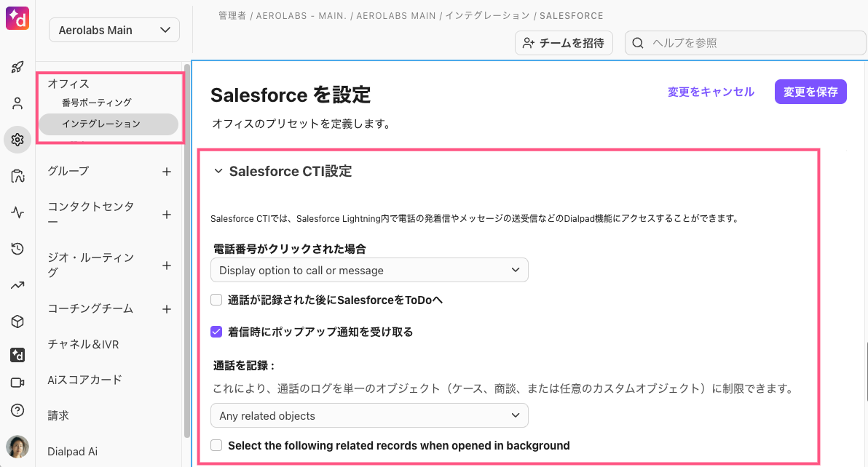Open the video meeting camera icon
Viewport: 868px width, 467px height.
(17, 383)
